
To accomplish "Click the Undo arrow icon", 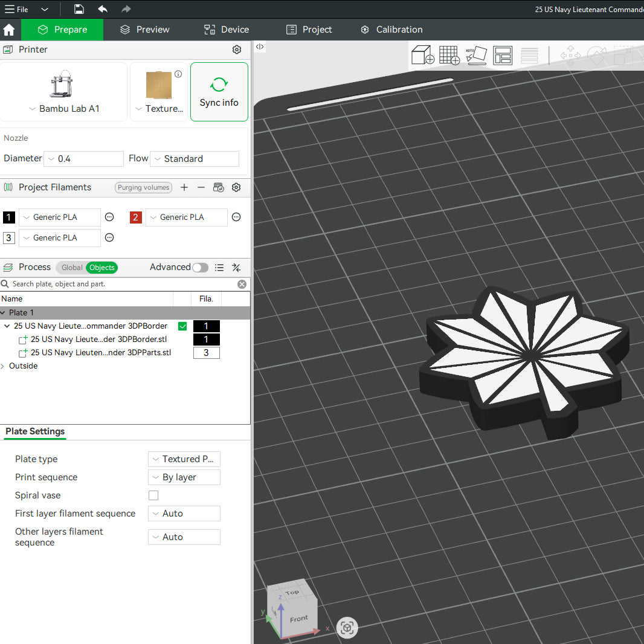I will 103,9.
